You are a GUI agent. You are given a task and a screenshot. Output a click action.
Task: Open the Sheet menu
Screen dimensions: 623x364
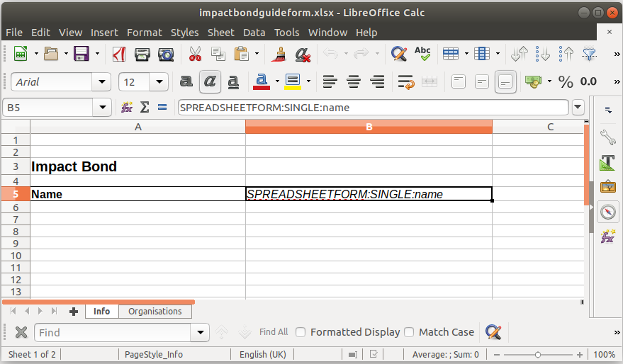click(x=221, y=33)
